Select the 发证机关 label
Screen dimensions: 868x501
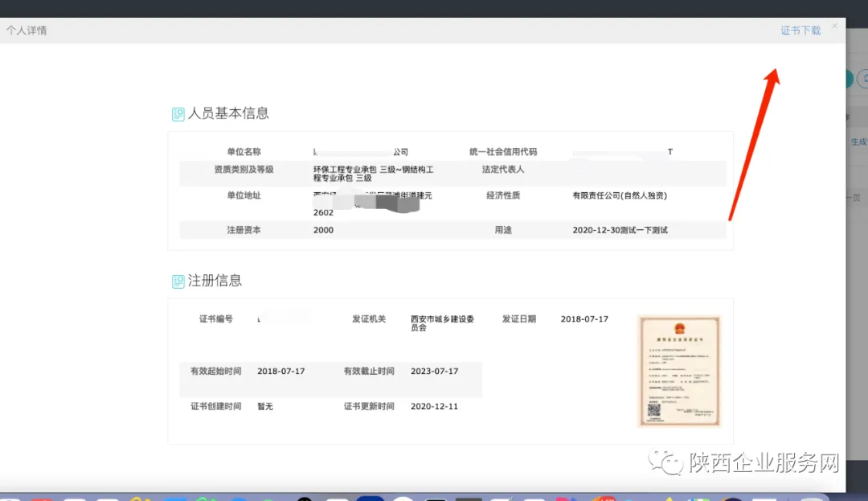click(369, 319)
